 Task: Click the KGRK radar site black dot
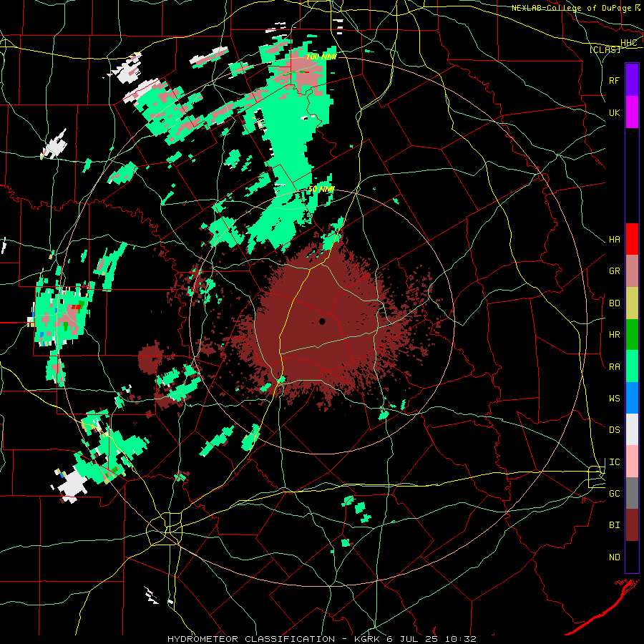pyautogui.click(x=322, y=321)
